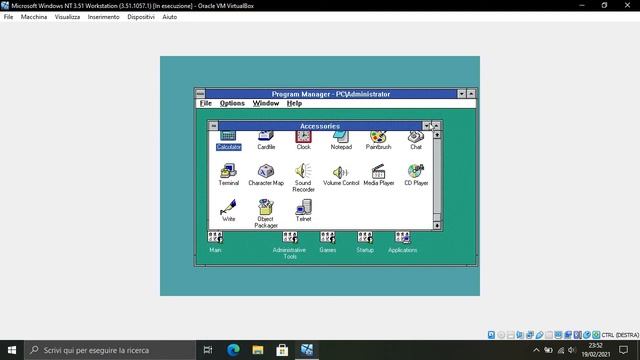Open Microsoft Store from taskbar
The image size is (640, 360).
(x=282, y=350)
